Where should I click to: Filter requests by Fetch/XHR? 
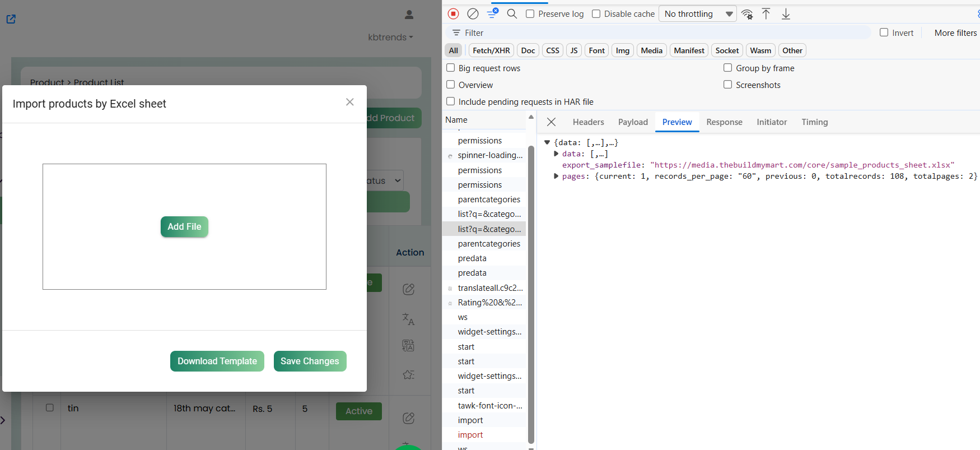[x=491, y=50]
